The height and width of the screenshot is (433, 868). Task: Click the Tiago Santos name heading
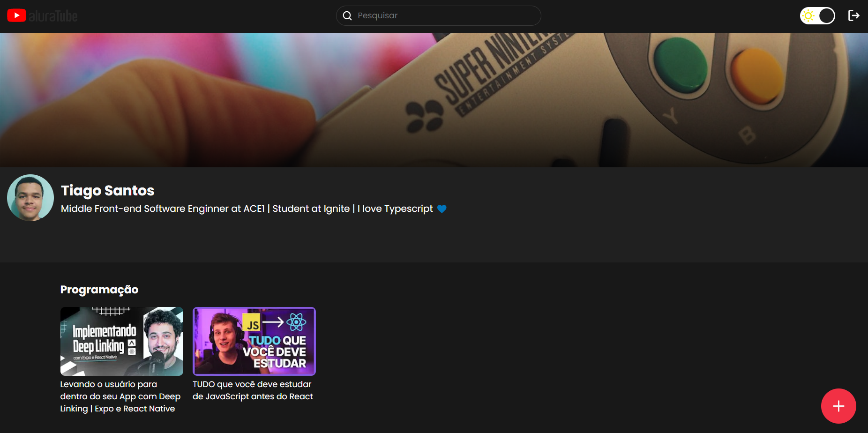(x=108, y=191)
